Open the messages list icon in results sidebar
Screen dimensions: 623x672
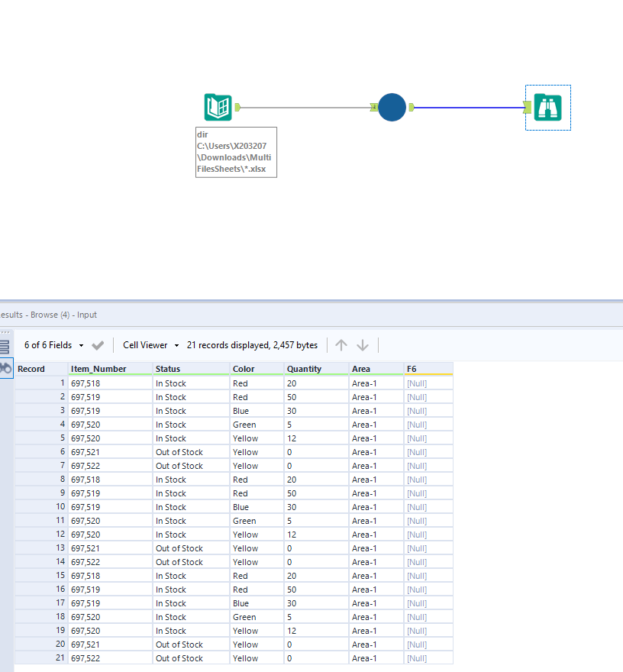pyautogui.click(x=5, y=346)
